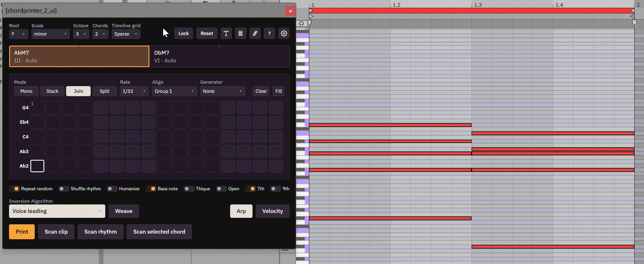Click the Print button
The height and width of the screenshot is (264, 644).
pyautogui.click(x=22, y=232)
